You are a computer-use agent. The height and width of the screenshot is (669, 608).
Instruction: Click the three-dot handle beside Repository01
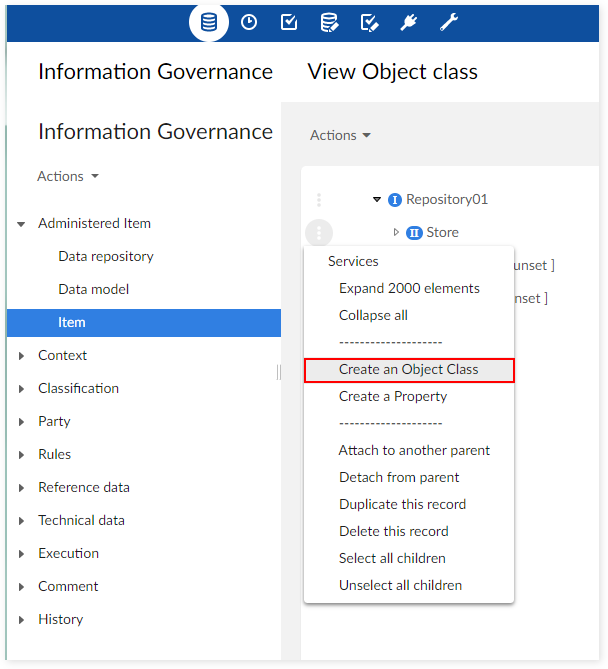pyautogui.click(x=319, y=200)
